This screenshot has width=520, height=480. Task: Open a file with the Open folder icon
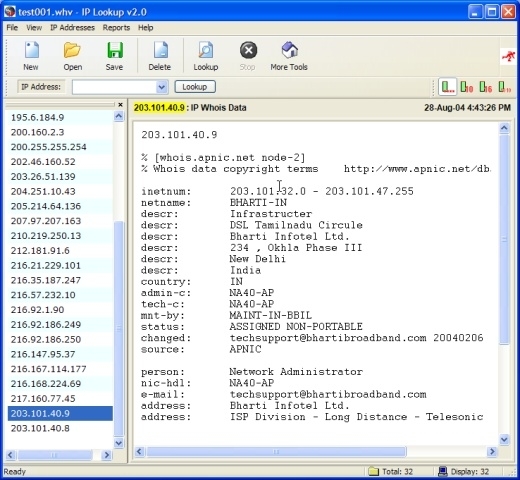pos(72,51)
